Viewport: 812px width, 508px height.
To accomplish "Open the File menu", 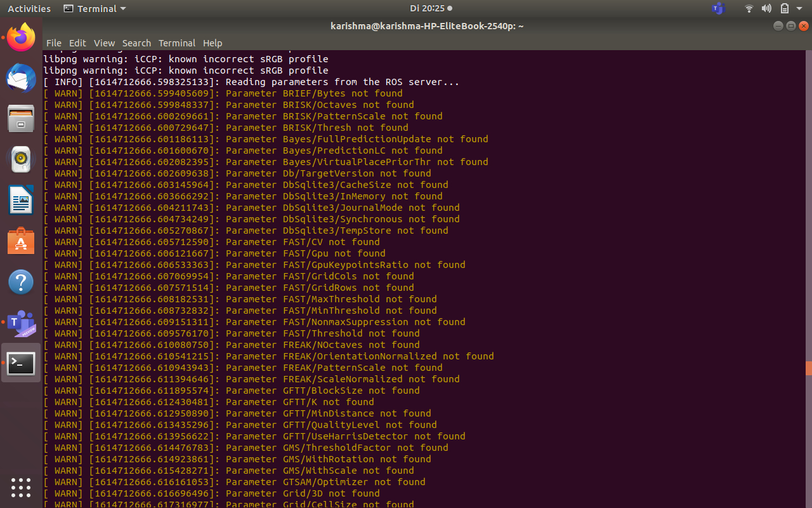I will (x=54, y=43).
